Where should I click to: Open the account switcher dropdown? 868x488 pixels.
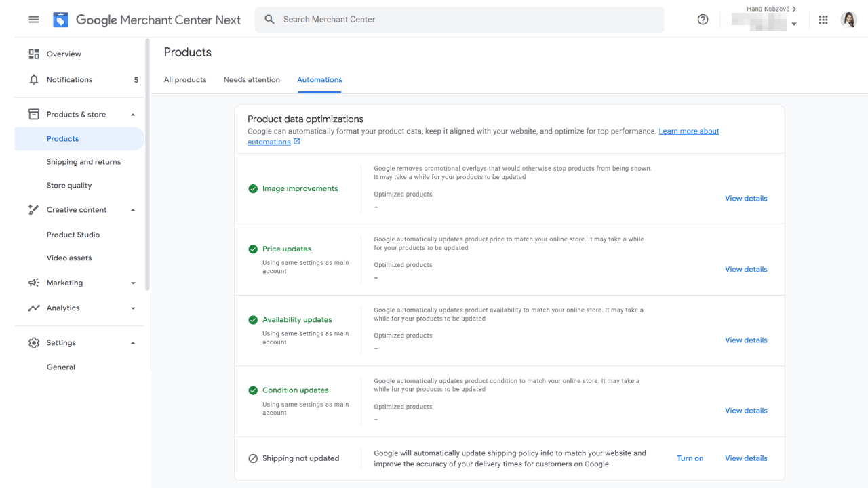(x=793, y=24)
